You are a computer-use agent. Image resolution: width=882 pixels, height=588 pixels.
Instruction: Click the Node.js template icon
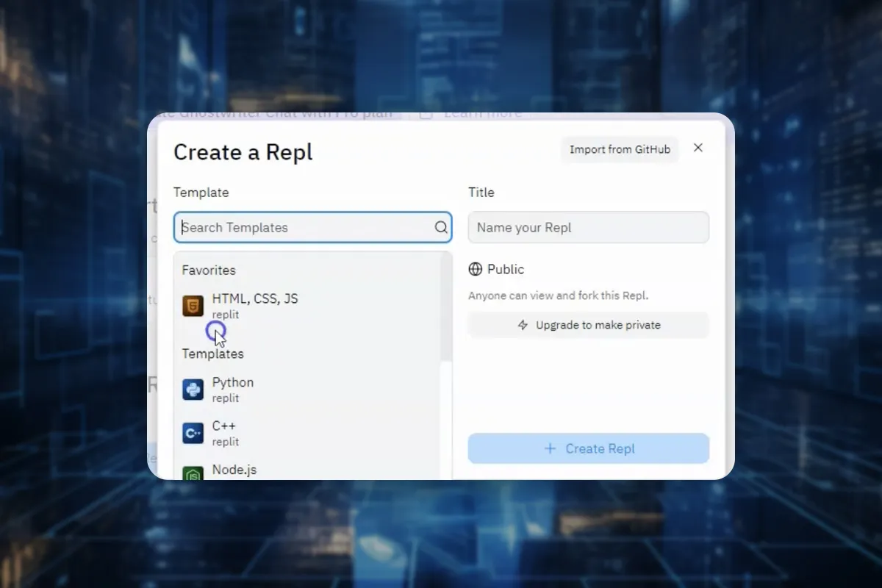coord(193,473)
